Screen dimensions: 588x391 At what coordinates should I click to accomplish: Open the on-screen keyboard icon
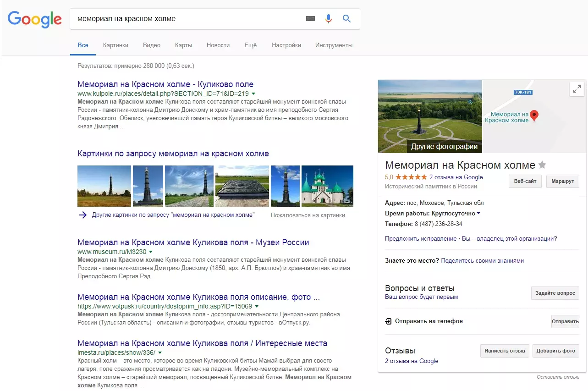311,19
